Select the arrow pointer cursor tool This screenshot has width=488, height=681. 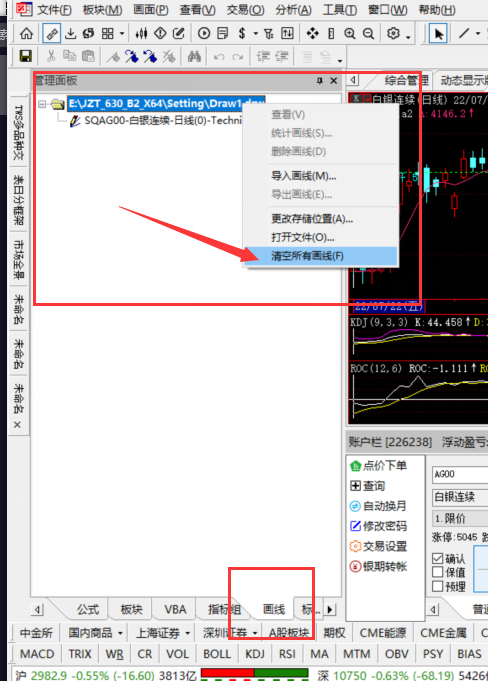[x=439, y=33]
